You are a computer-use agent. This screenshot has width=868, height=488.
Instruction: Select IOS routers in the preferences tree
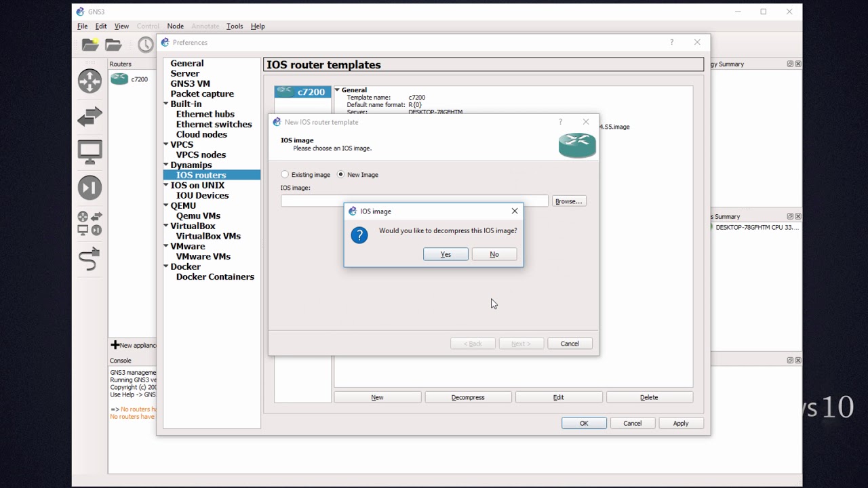point(201,175)
